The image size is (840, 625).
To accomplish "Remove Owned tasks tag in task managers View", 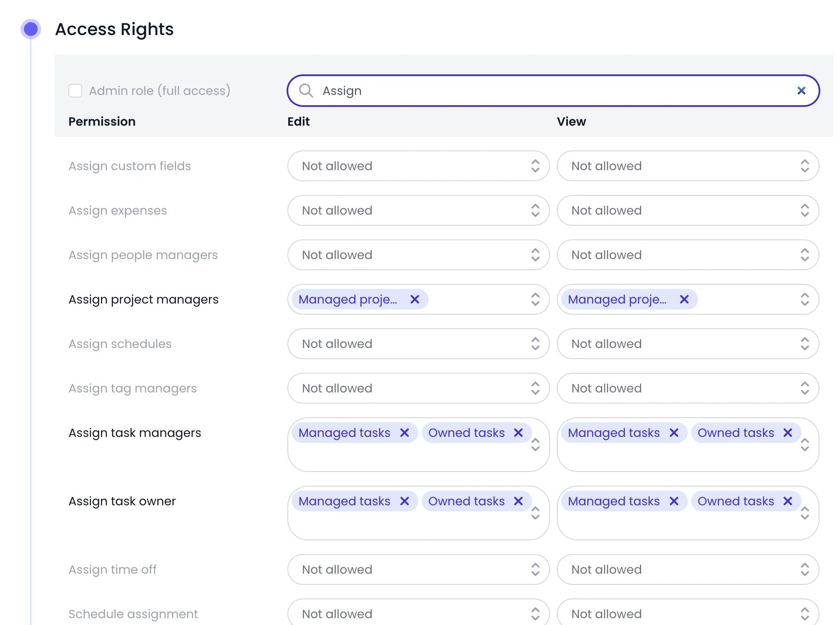I will click(787, 433).
